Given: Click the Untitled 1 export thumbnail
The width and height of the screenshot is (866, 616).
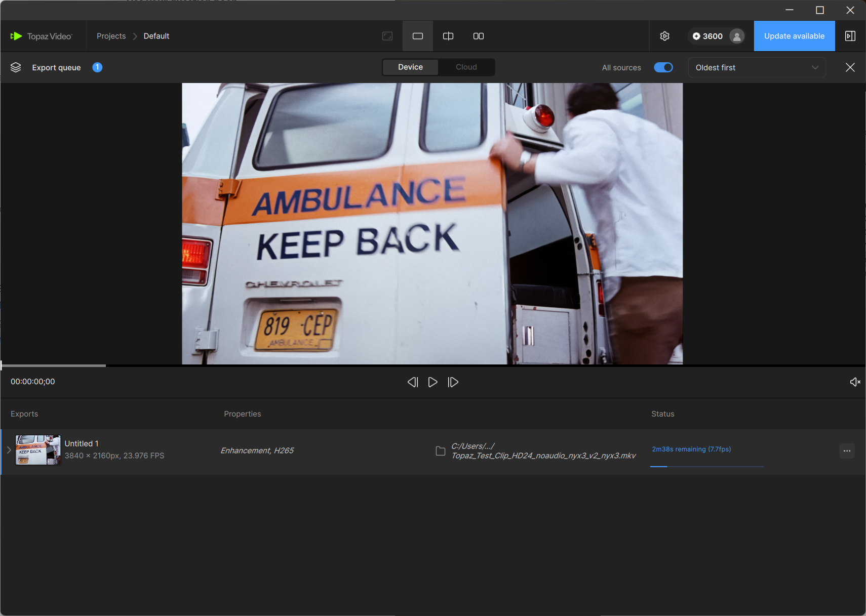Looking at the screenshot, I should click(x=38, y=450).
